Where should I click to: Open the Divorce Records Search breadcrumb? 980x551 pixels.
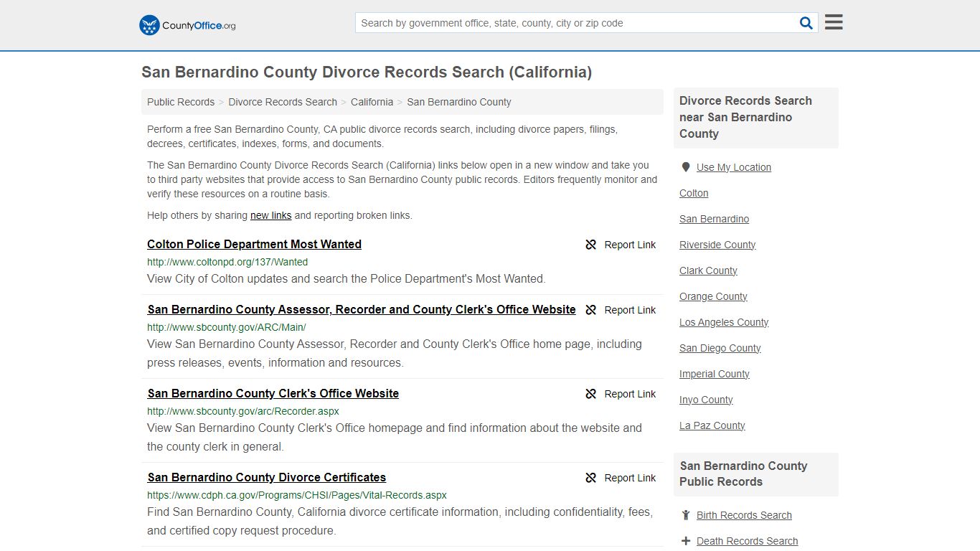(283, 102)
